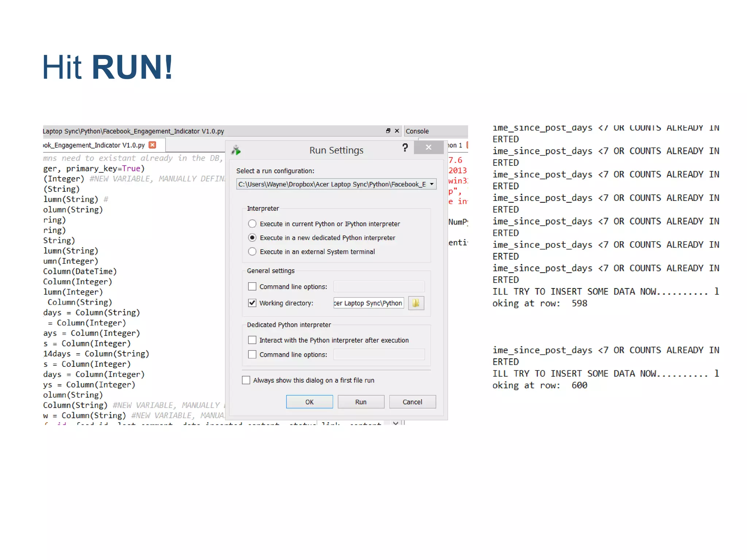
Task: Select Execute in an external System terminal
Action: [252, 252]
